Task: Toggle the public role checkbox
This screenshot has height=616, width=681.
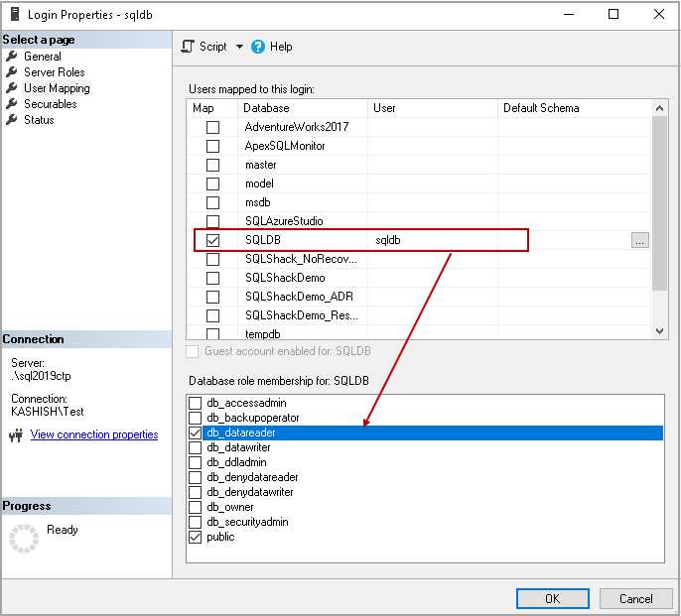Action: [195, 537]
